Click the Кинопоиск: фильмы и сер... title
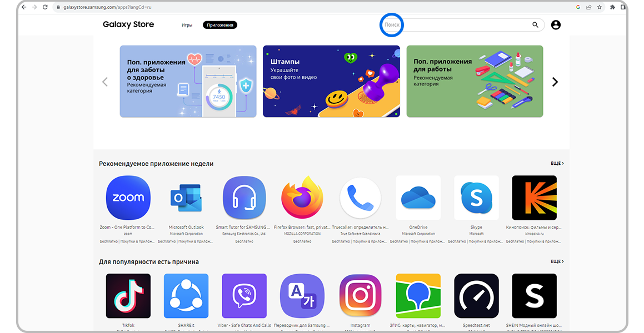The width and height of the screenshot is (644, 333). pos(534,227)
